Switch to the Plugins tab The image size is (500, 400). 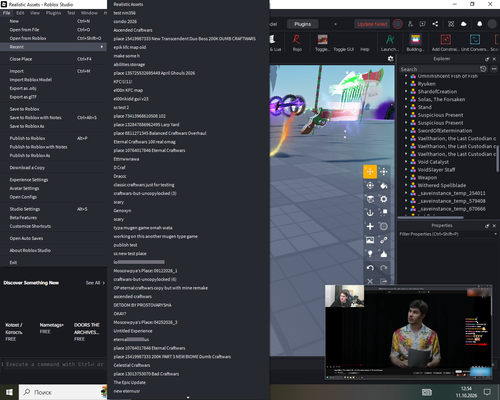point(302,24)
